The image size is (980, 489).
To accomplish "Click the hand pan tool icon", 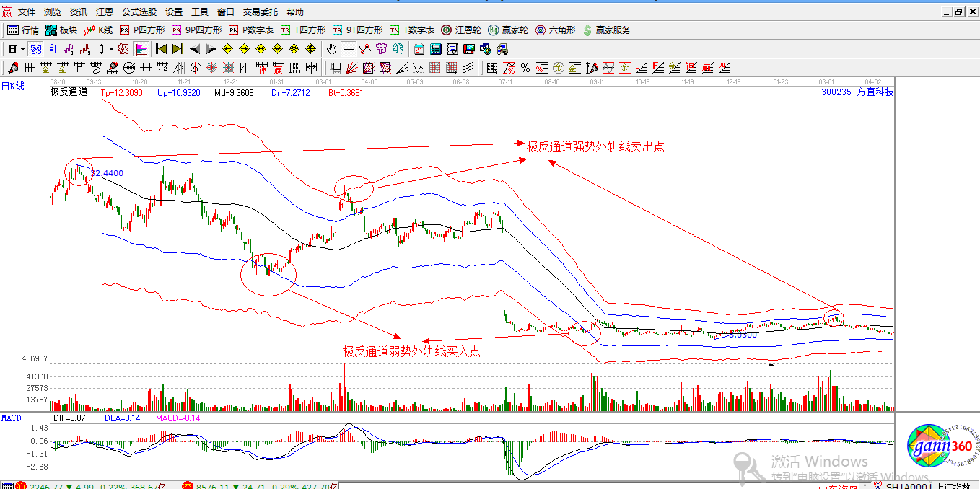I will pos(331,49).
